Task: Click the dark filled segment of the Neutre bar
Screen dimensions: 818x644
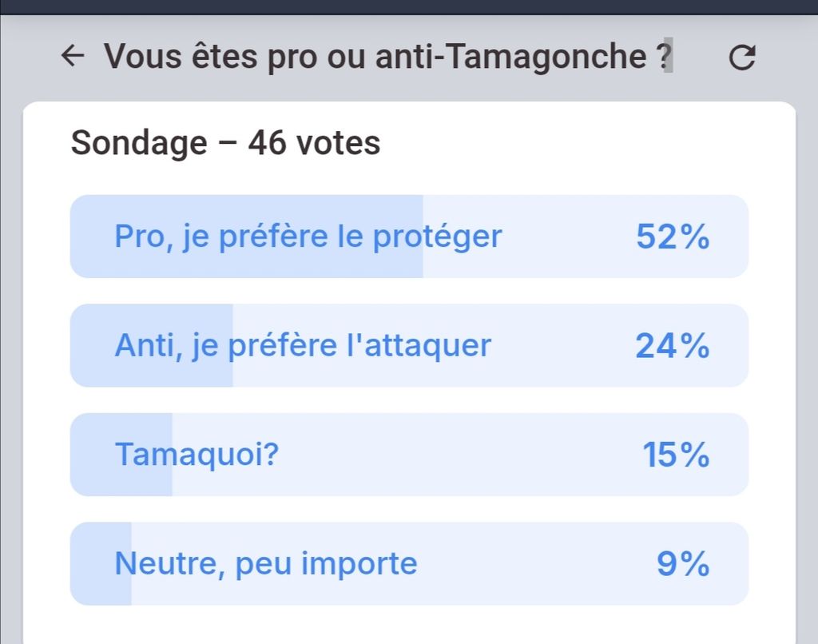Action: click(92, 587)
